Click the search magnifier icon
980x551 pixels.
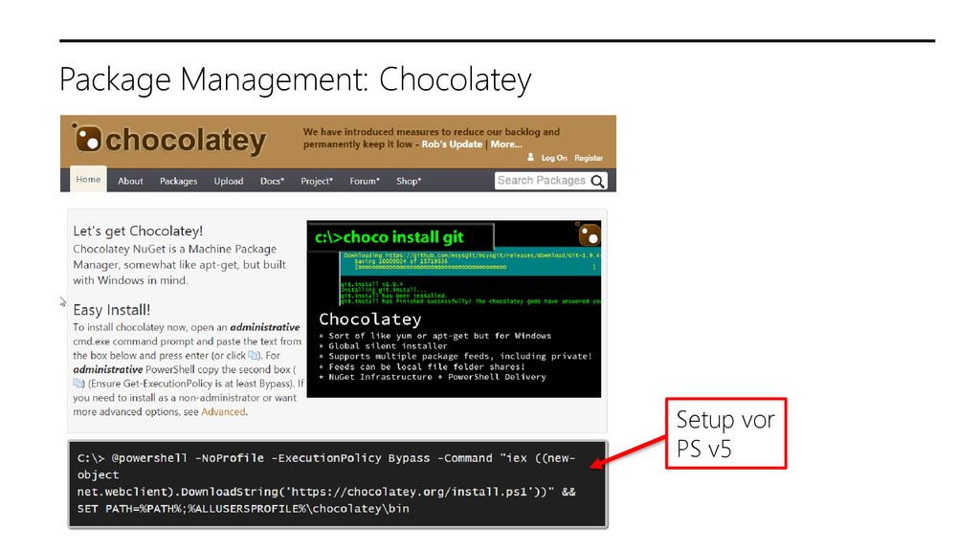pyautogui.click(x=597, y=181)
